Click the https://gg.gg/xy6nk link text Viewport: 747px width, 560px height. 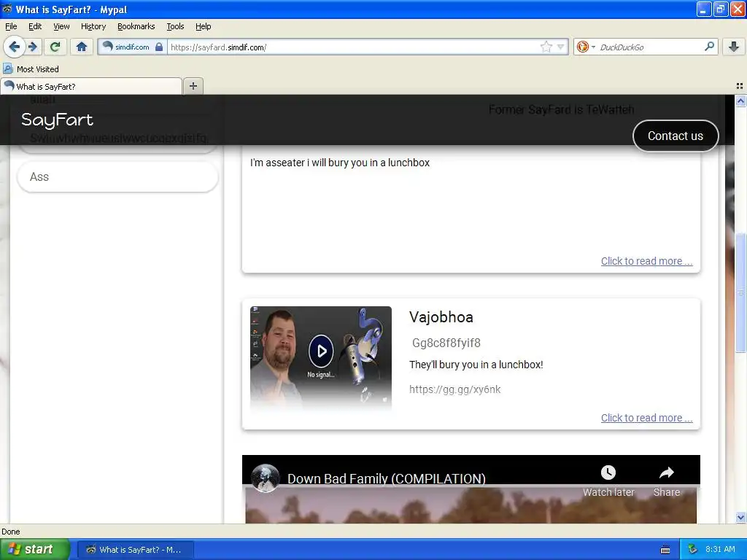pyautogui.click(x=455, y=389)
